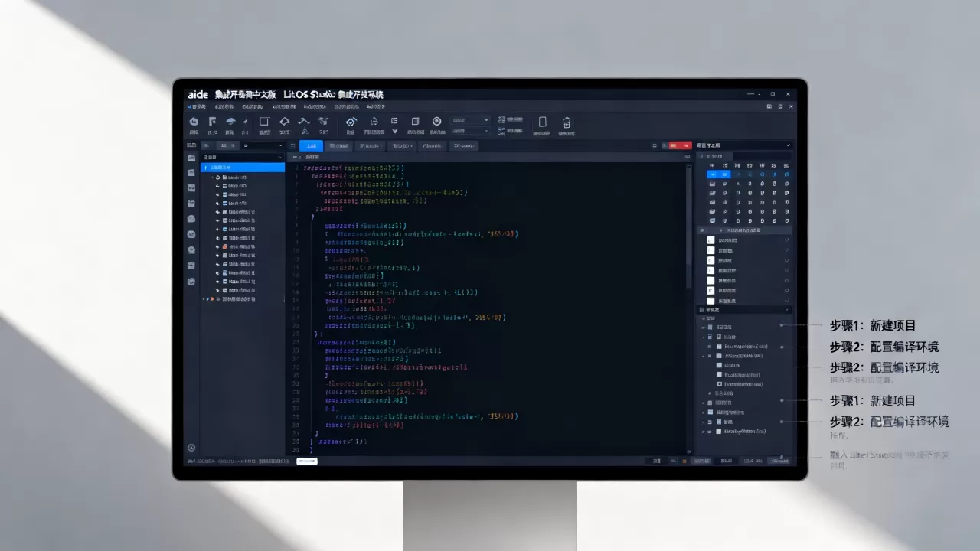Open the upper combo box in the toolbar
980x551 pixels.
470,120
